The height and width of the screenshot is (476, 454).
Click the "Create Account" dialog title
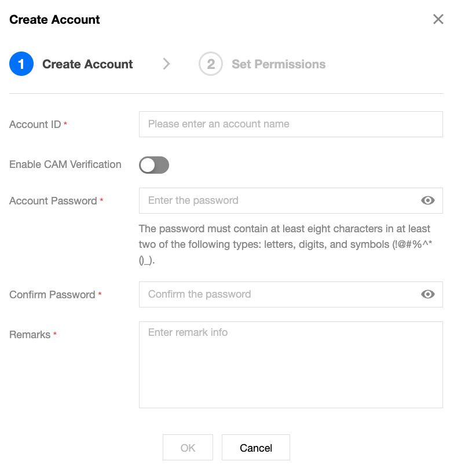pos(54,20)
